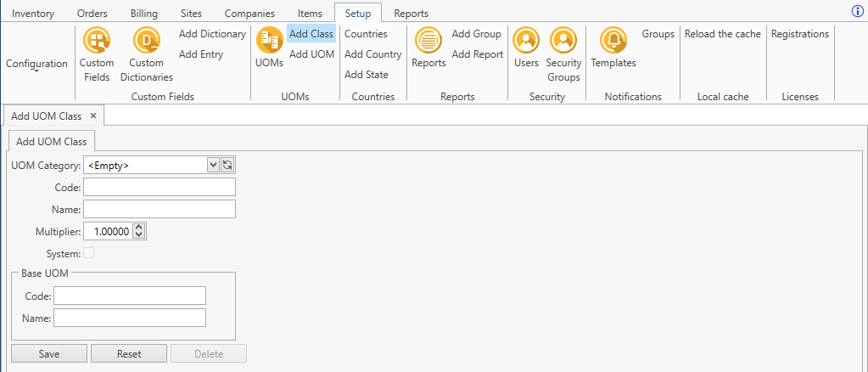Focus the class Code field
Viewport: 868px width, 372px height.
click(x=160, y=187)
